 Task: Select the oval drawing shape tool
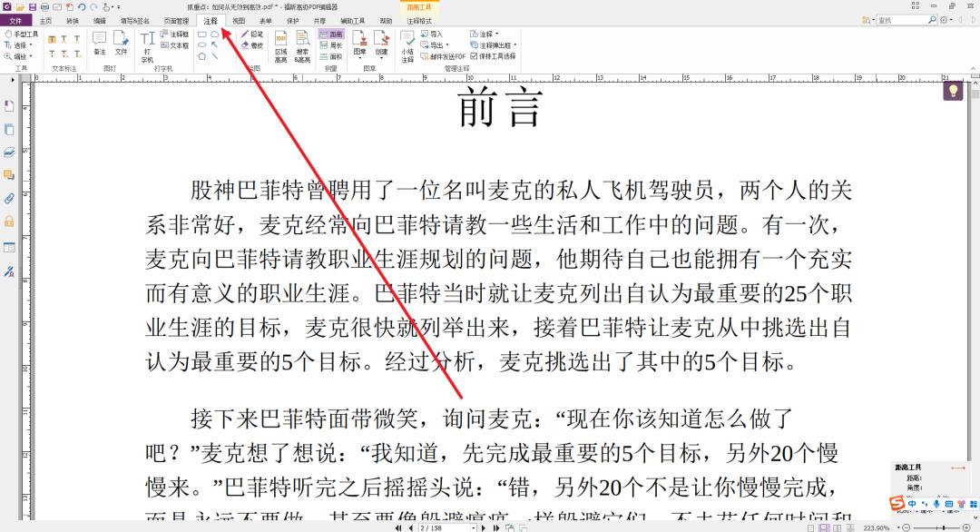click(201, 44)
